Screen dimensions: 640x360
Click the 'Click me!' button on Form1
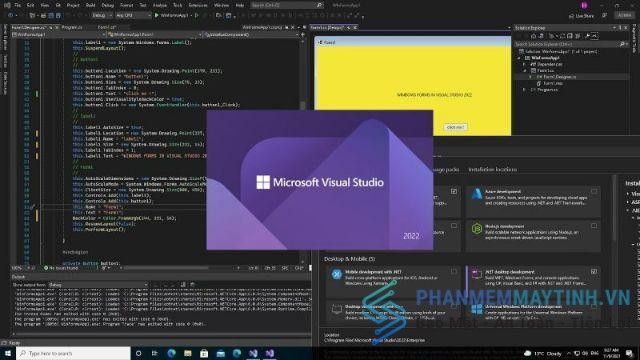[x=455, y=127]
